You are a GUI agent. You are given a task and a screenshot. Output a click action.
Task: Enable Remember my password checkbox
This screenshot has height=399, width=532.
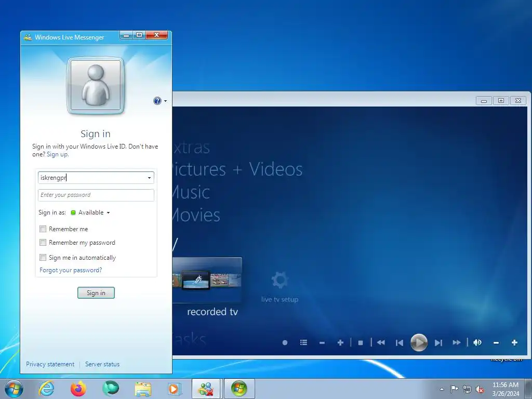(x=43, y=243)
